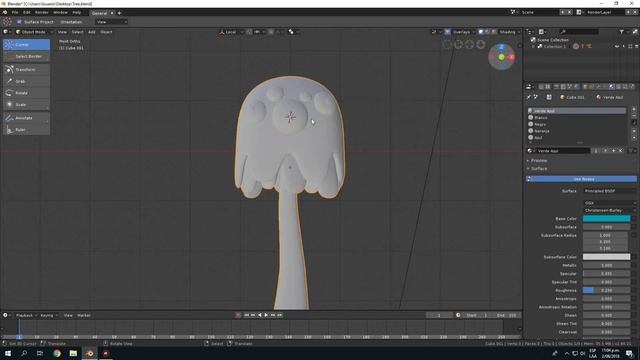Select the Negro material slot
Image resolution: width=640 pixels, height=360 pixels.
tap(577, 124)
